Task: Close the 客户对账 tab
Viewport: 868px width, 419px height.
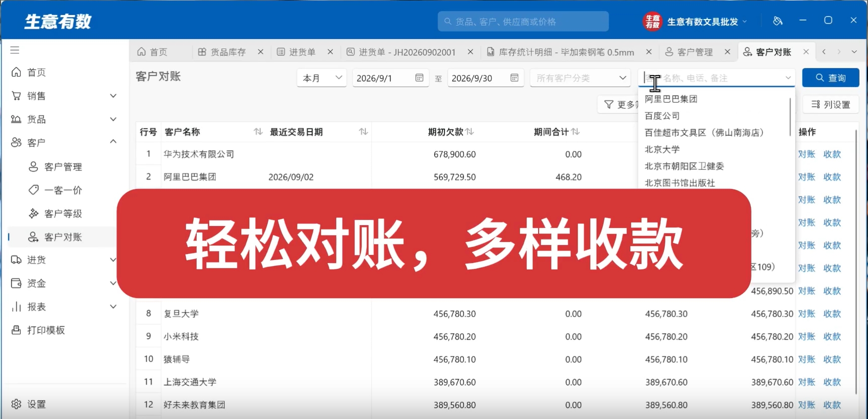Action: [x=806, y=51]
